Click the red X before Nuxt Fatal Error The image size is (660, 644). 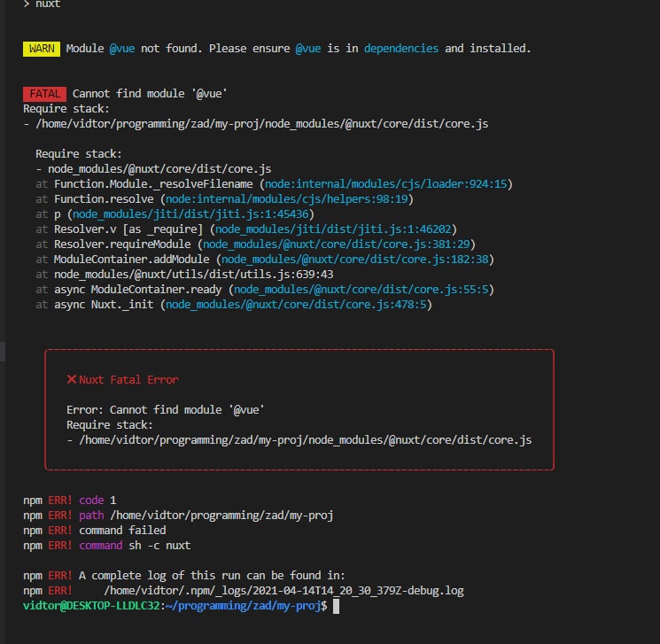[x=72, y=380]
